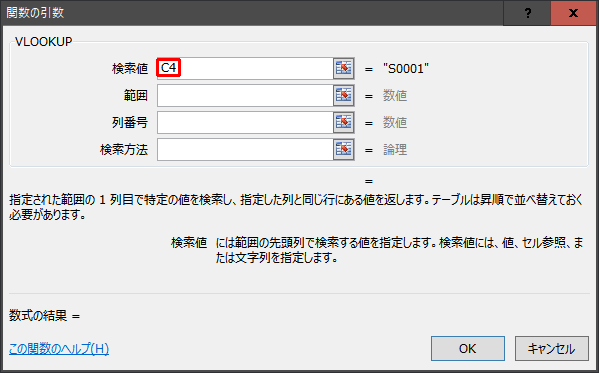The width and height of the screenshot is (599, 373).
Task: Click the 検索値 input field containing C4
Action: point(245,68)
